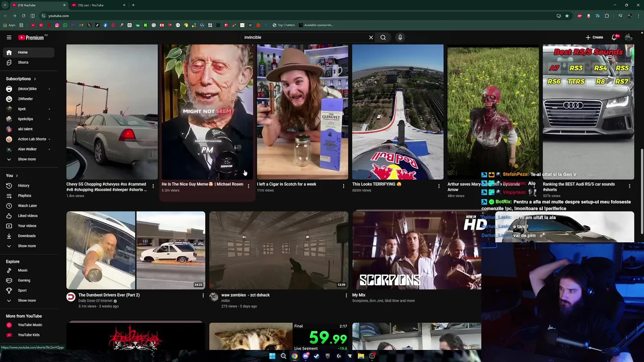Open options for This Looks TERRIFYING short
The image size is (644, 362).
pos(439,186)
